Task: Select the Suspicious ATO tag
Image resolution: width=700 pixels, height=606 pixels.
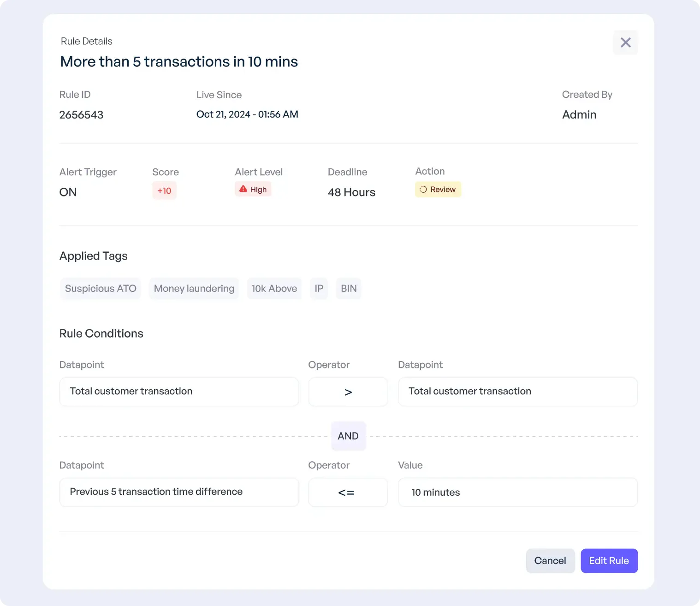Action: click(x=101, y=289)
